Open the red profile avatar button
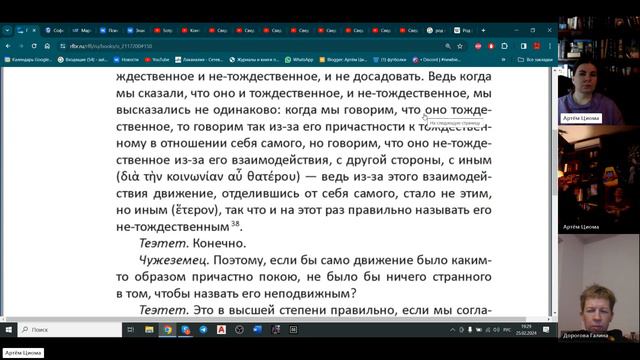 [x=537, y=46]
